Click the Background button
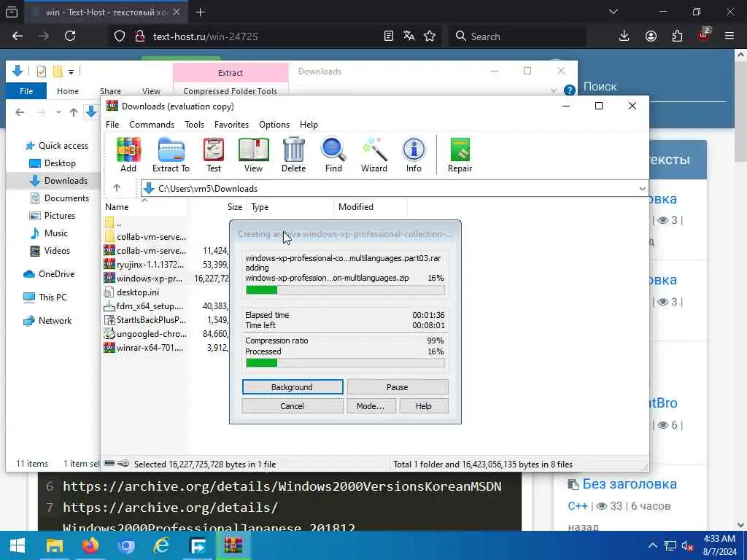This screenshot has width=747, height=560. click(x=293, y=386)
